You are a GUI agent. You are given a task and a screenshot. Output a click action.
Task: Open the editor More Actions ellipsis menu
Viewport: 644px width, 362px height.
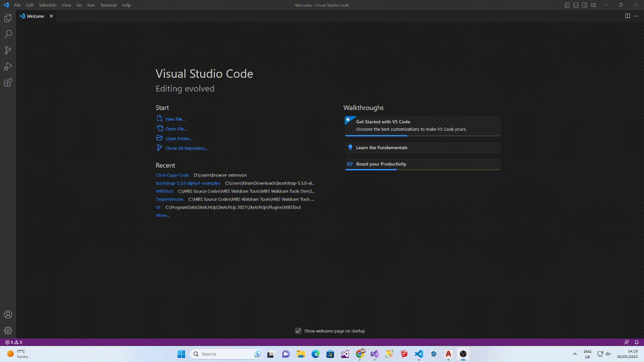[x=636, y=16]
